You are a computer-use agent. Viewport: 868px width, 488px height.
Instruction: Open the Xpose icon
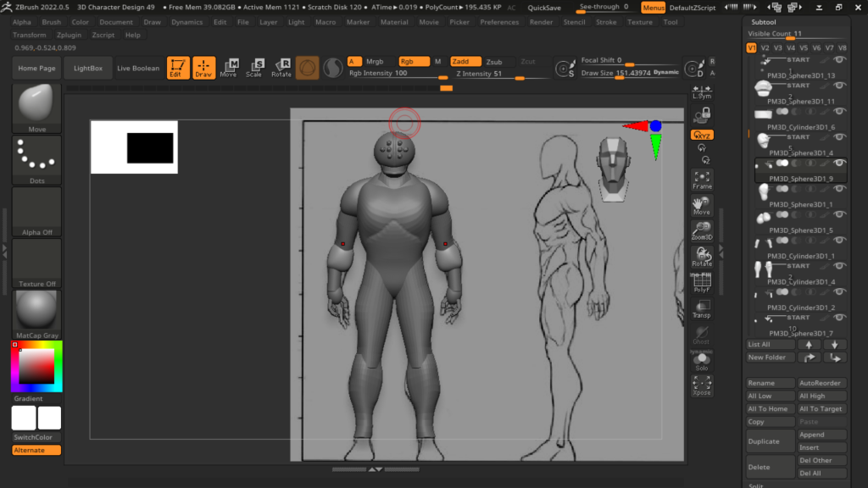point(702,386)
